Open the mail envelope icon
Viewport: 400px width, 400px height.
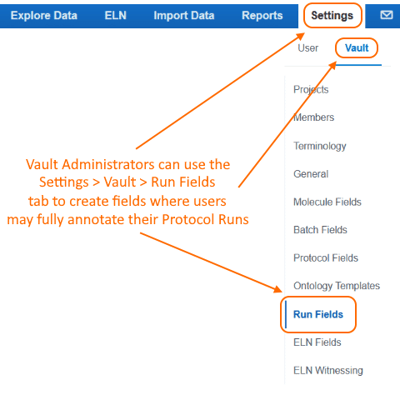(x=386, y=15)
